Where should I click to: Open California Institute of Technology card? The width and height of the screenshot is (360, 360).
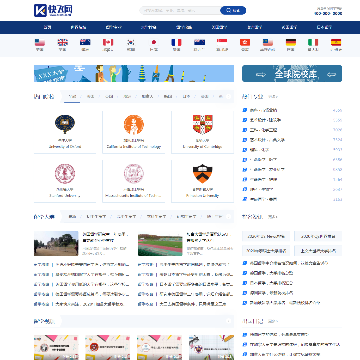pos(134,132)
